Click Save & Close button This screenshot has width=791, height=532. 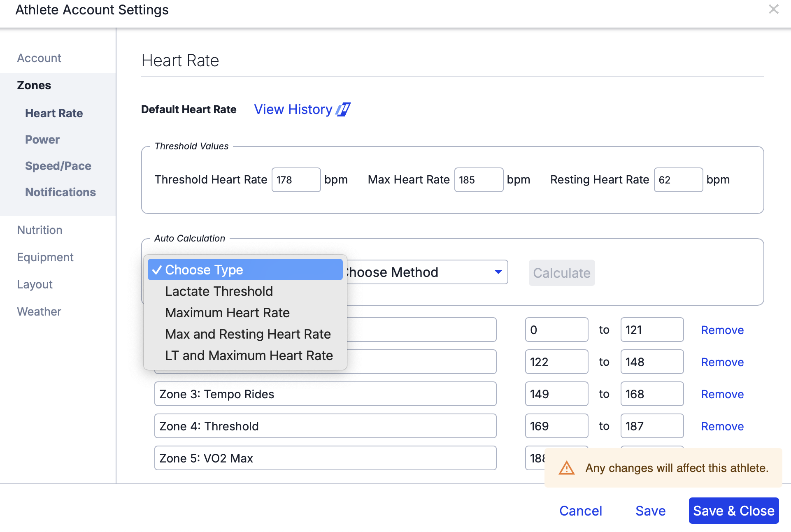tap(734, 511)
